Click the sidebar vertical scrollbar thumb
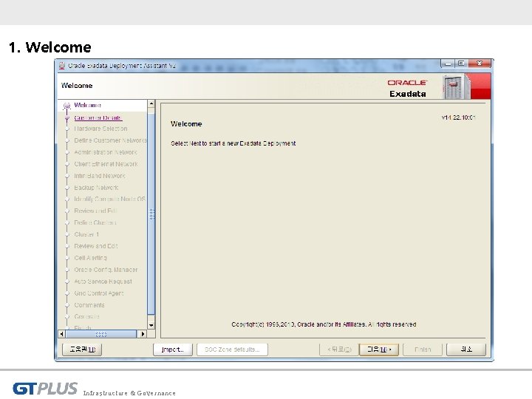Viewport: 532px width, 399px height. 151,214
